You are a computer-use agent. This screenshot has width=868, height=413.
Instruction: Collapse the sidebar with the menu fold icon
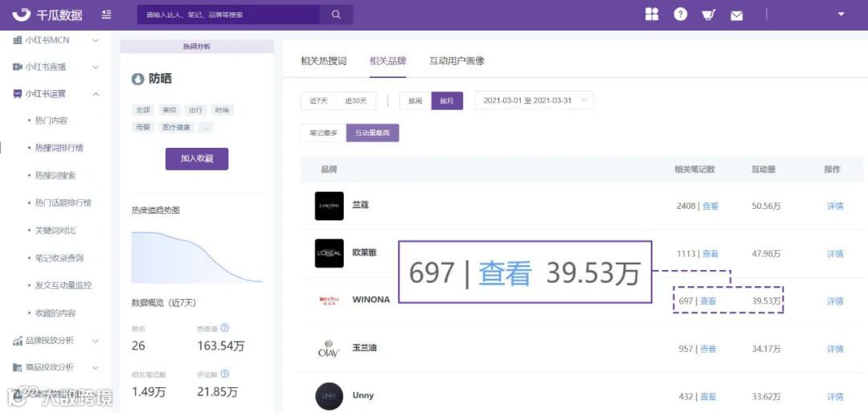point(107,14)
